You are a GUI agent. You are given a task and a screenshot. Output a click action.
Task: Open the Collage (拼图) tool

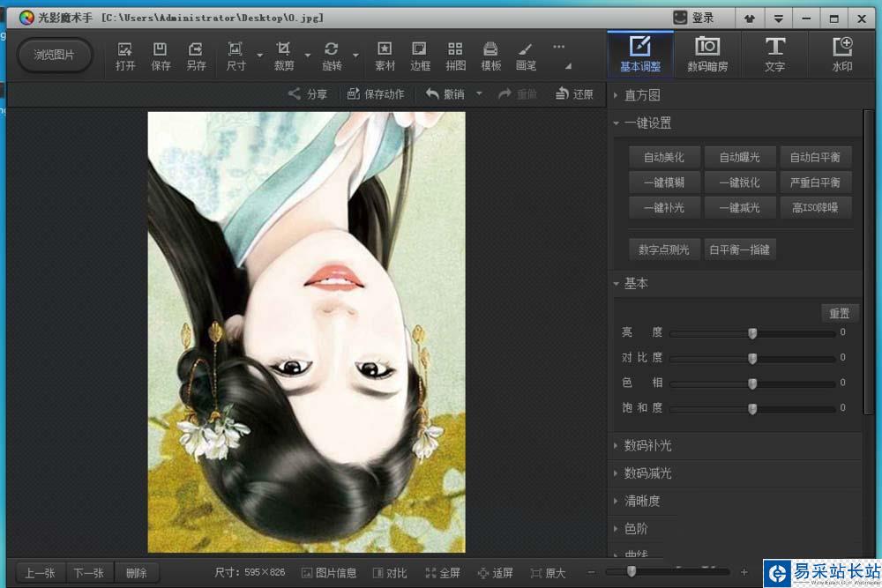point(455,56)
